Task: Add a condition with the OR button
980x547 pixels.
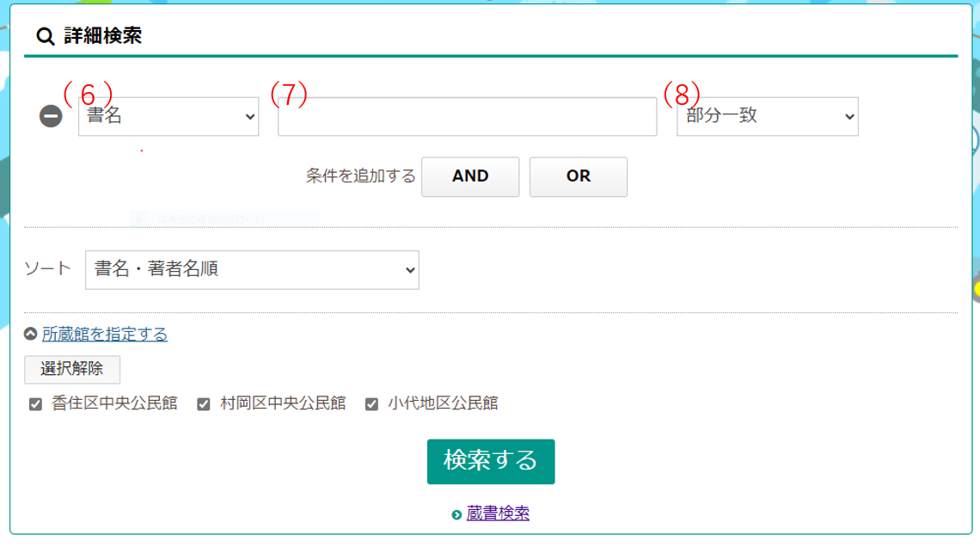Action: point(578,176)
